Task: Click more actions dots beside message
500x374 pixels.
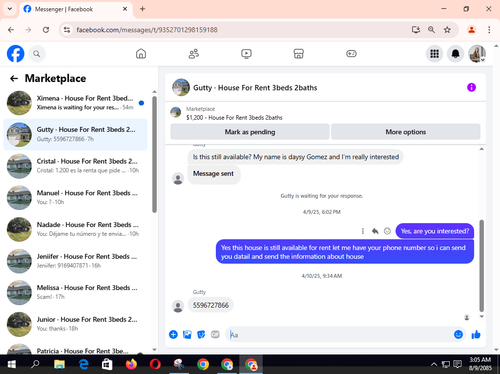Action: [363, 231]
